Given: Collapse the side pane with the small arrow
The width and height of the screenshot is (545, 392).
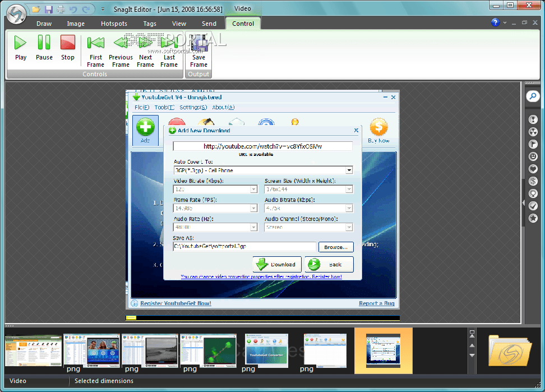Looking at the screenshot, I should [524, 202].
